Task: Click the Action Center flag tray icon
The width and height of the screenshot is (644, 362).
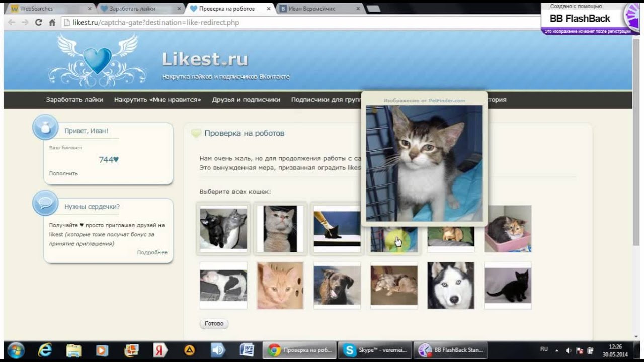Action: pos(579,350)
